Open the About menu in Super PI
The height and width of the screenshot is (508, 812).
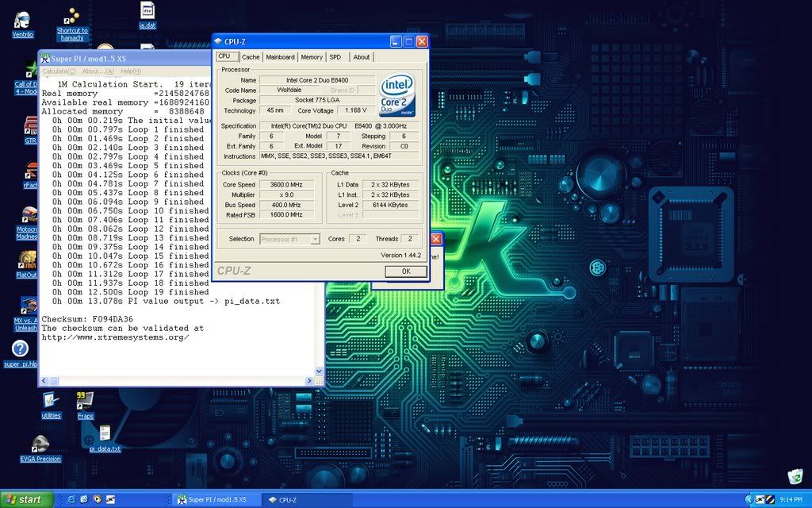coord(98,71)
